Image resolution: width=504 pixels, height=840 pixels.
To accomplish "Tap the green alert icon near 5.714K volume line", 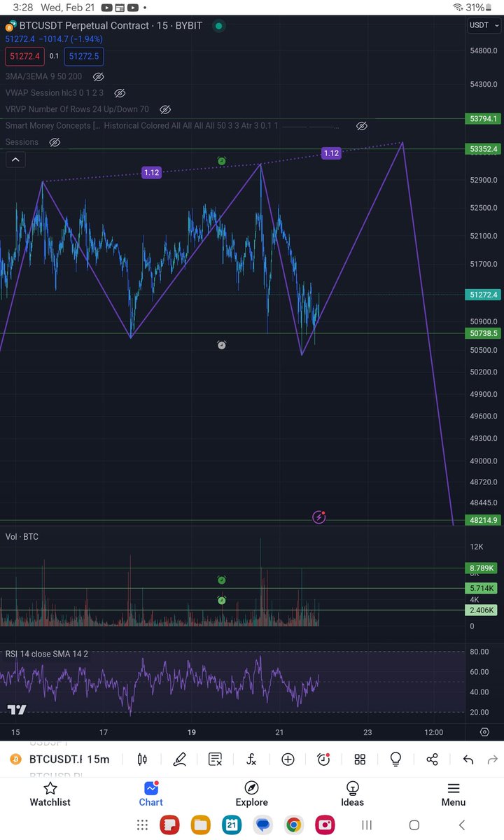I will pos(221,601).
